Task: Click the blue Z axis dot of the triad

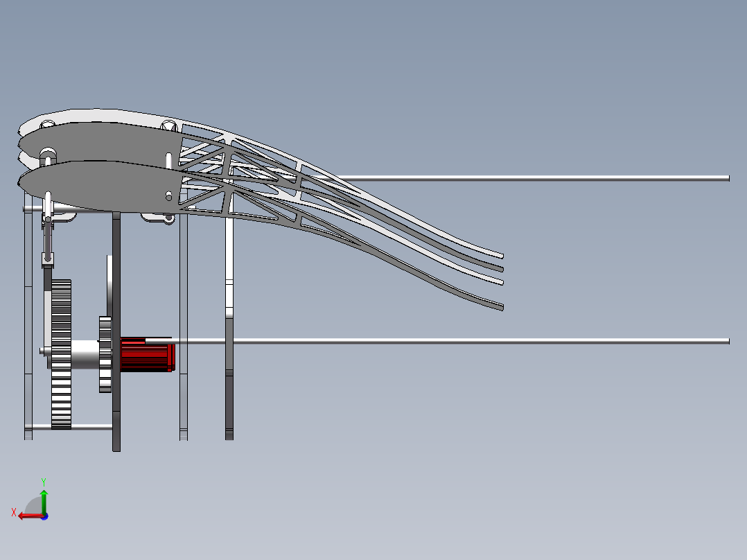Action: tap(44, 516)
